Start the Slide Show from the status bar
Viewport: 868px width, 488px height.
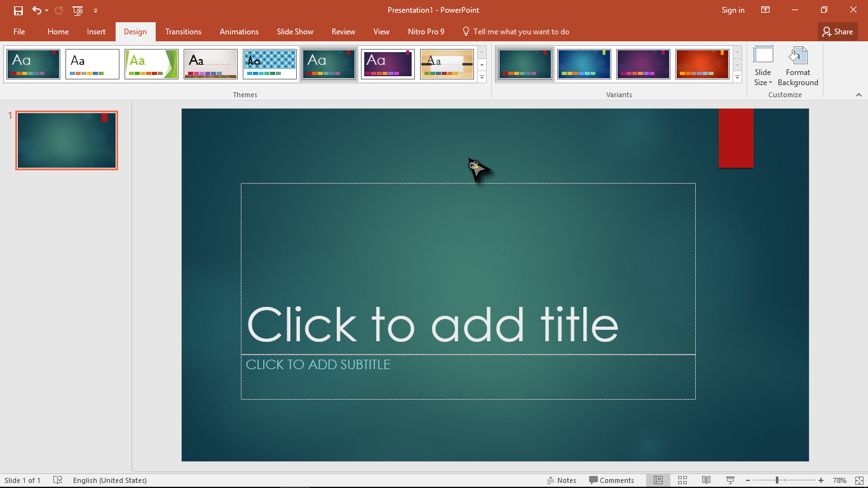tap(729, 480)
